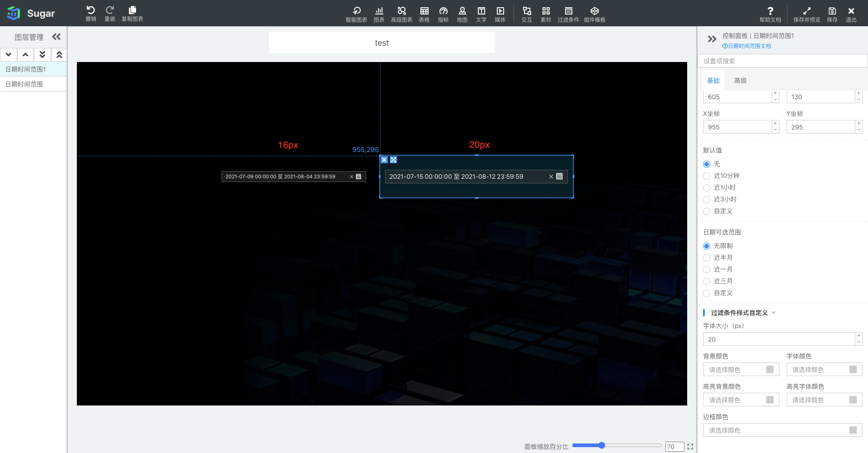Image resolution: width=868 pixels, height=453 pixels.
Task: Open the map (地图) component icon
Action: coord(462,11)
